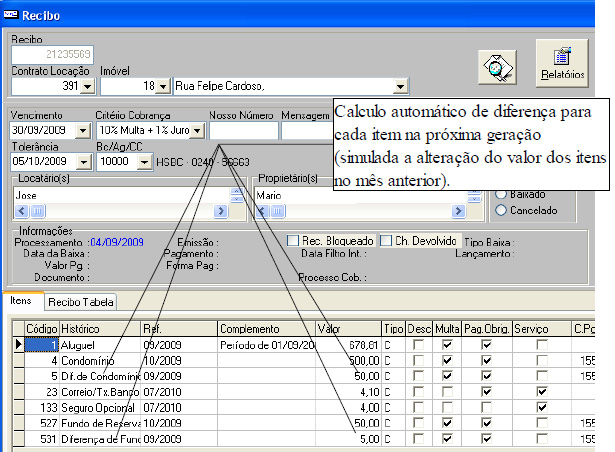
Task: Check the Rec. Bloqueado checkbox
Action: (x=293, y=241)
